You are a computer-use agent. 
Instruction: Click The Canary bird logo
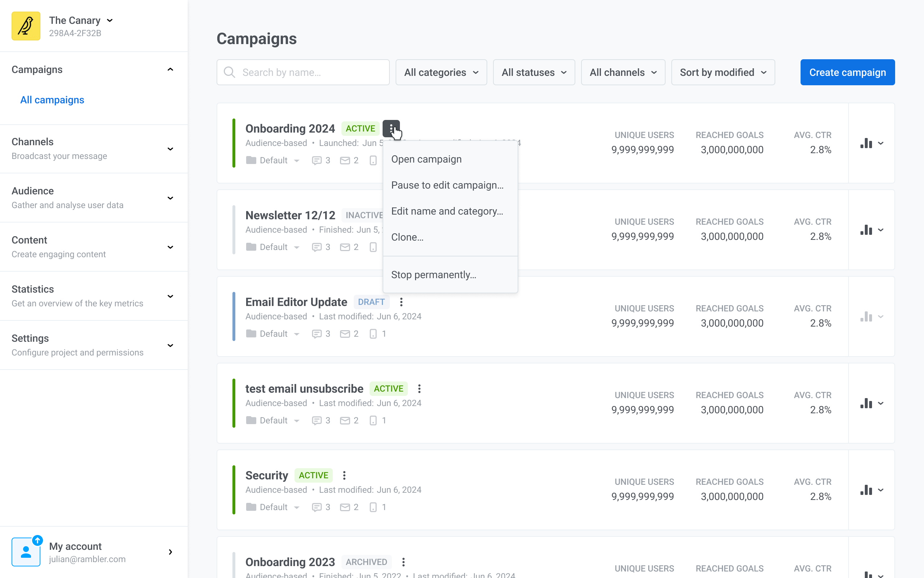tap(26, 26)
